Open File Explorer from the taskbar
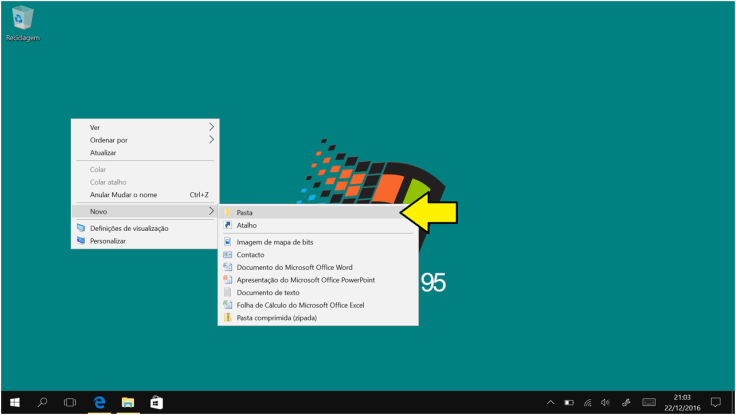This screenshot has height=415, width=736. point(128,402)
